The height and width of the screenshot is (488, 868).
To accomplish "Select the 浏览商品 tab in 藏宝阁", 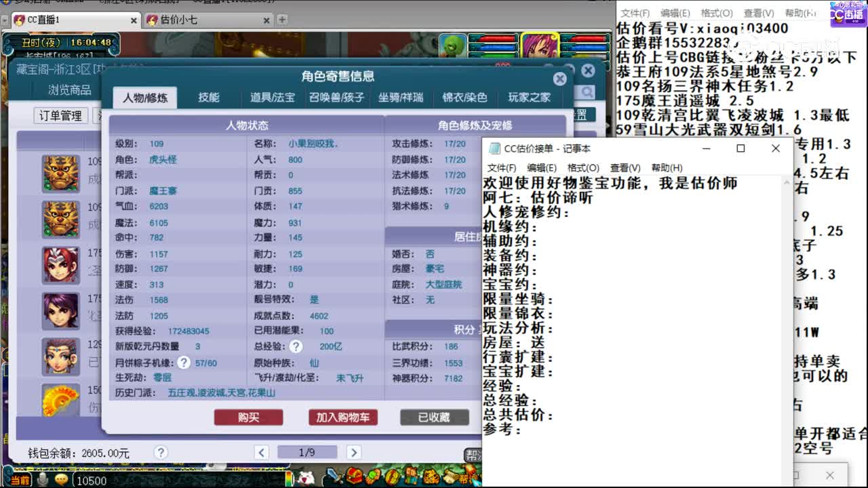I will (x=69, y=89).
